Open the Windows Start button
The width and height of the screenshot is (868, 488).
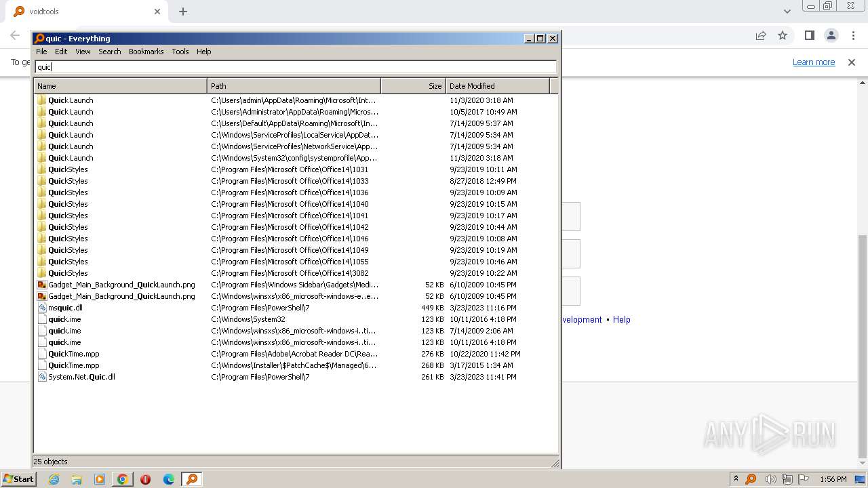pyautogui.click(x=19, y=479)
